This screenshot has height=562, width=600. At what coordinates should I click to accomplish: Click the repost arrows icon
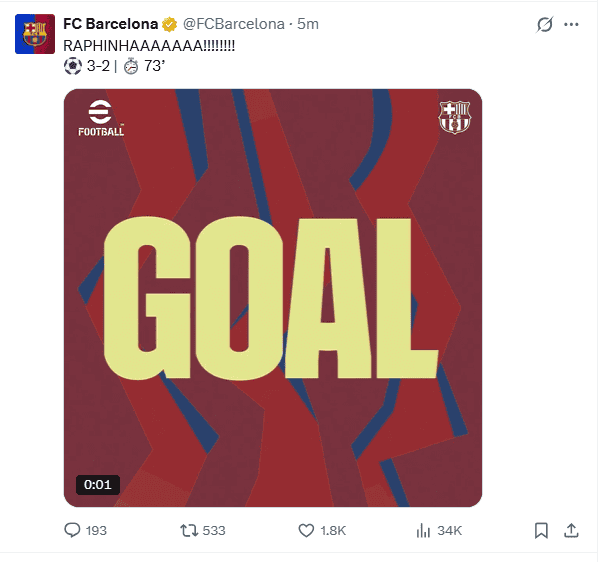click(187, 530)
